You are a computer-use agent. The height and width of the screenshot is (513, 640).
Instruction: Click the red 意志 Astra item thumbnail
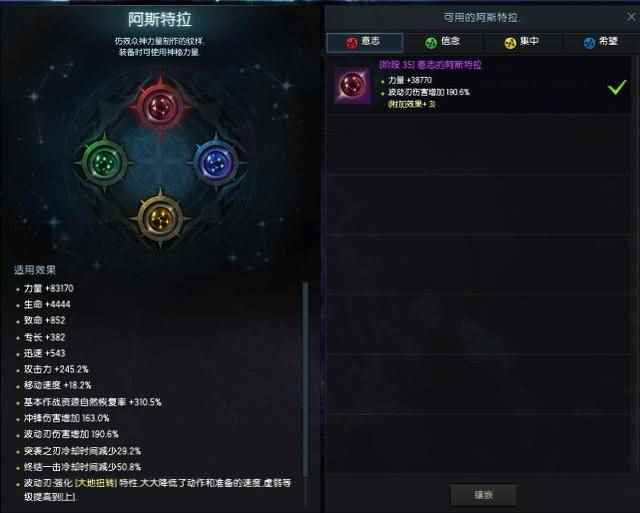pyautogui.click(x=352, y=85)
